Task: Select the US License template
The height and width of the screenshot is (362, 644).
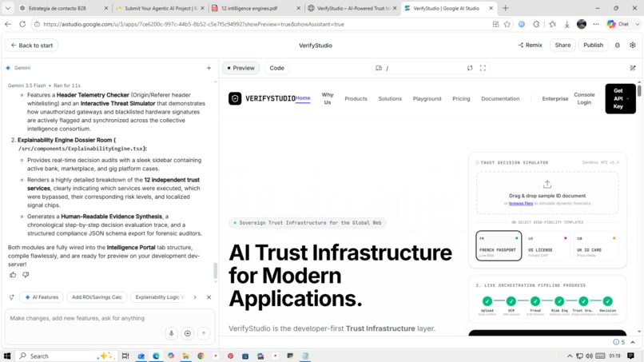Action: pos(547,245)
